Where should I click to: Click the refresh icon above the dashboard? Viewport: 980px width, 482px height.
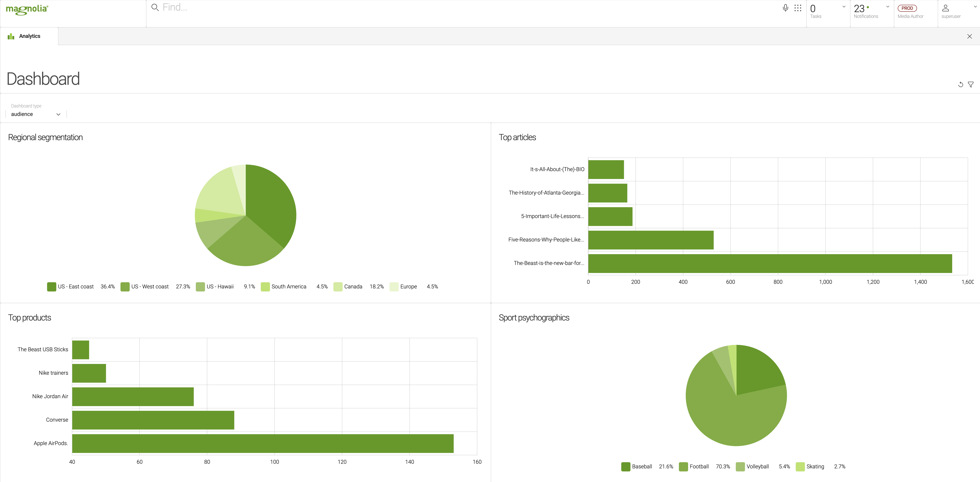click(961, 85)
